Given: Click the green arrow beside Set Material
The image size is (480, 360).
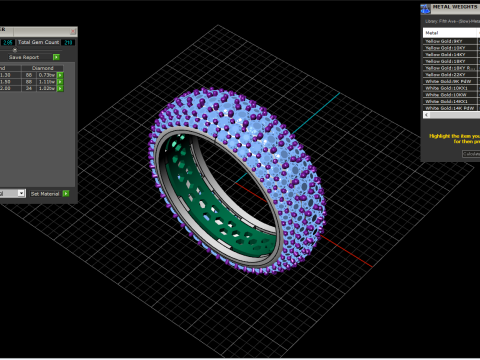Looking at the screenshot, I should (66, 194).
